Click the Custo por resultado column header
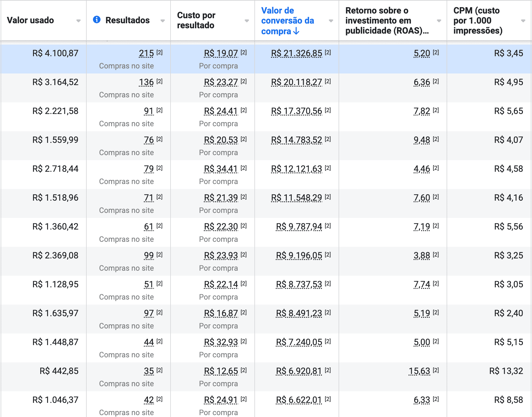 coord(196,20)
